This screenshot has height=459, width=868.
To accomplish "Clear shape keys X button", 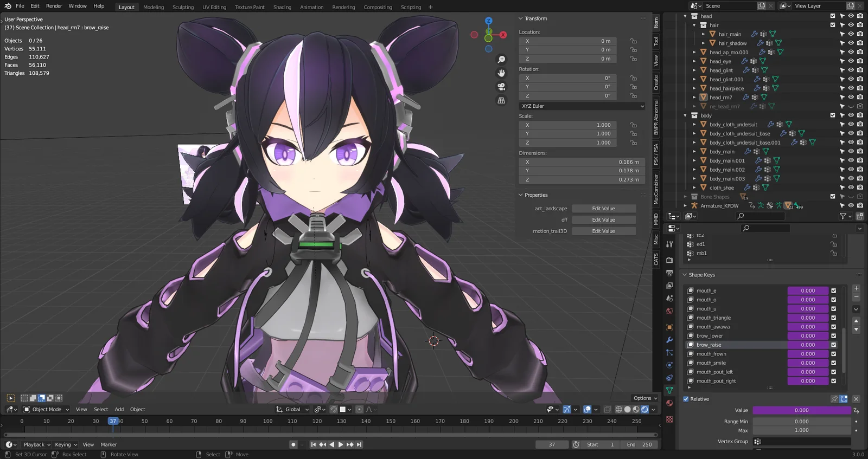I will pos(856,399).
